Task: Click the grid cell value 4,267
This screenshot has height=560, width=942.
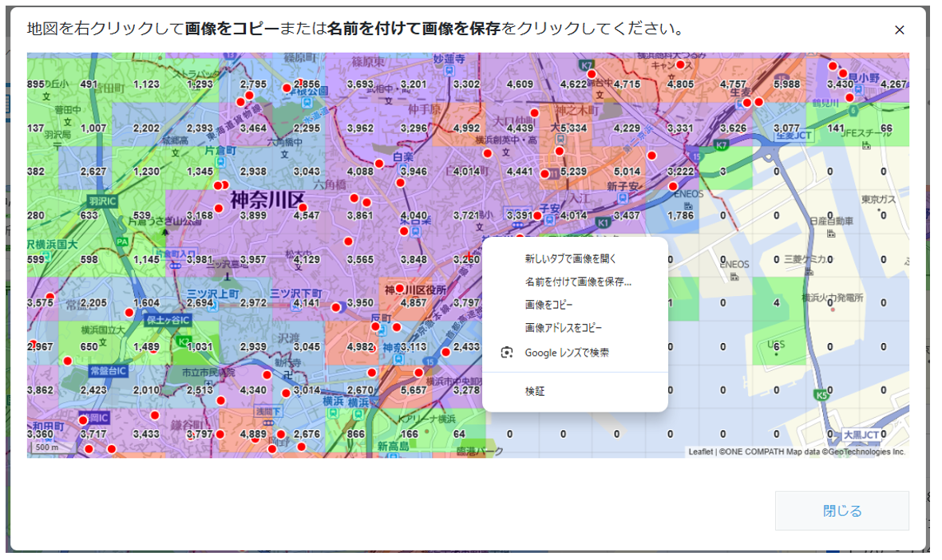Action: [893, 84]
